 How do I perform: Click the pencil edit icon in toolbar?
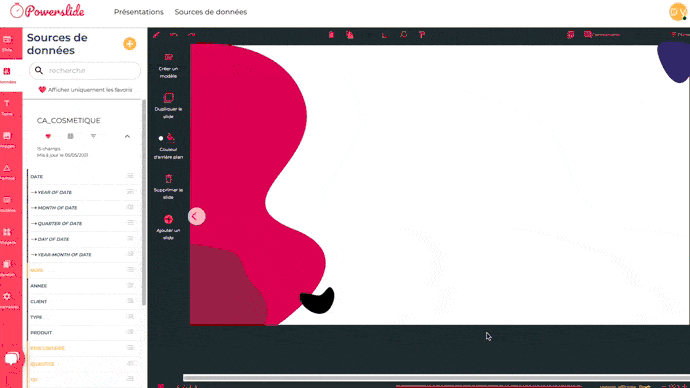click(x=156, y=35)
